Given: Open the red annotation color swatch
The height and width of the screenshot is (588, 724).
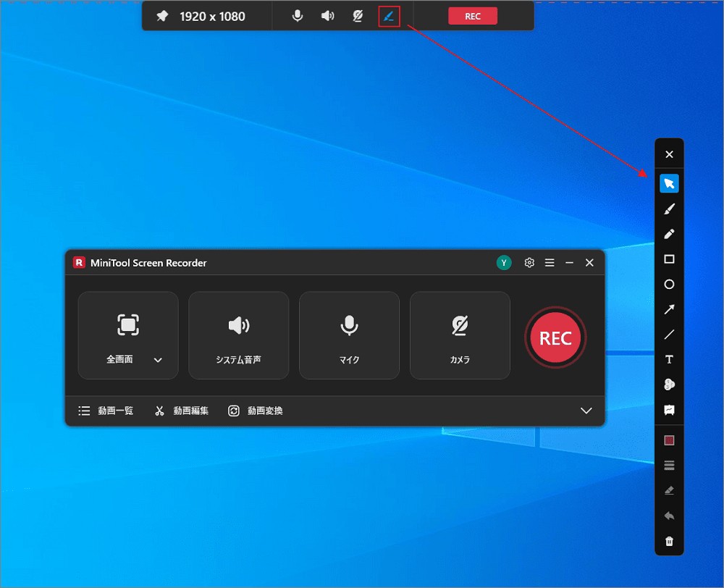Looking at the screenshot, I should (669, 440).
